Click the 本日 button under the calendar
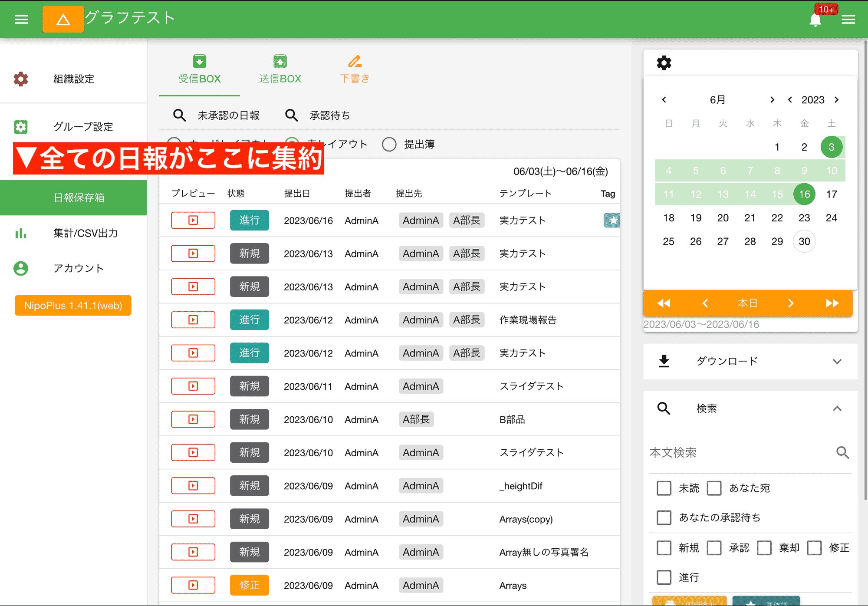This screenshot has height=606, width=868. click(747, 303)
